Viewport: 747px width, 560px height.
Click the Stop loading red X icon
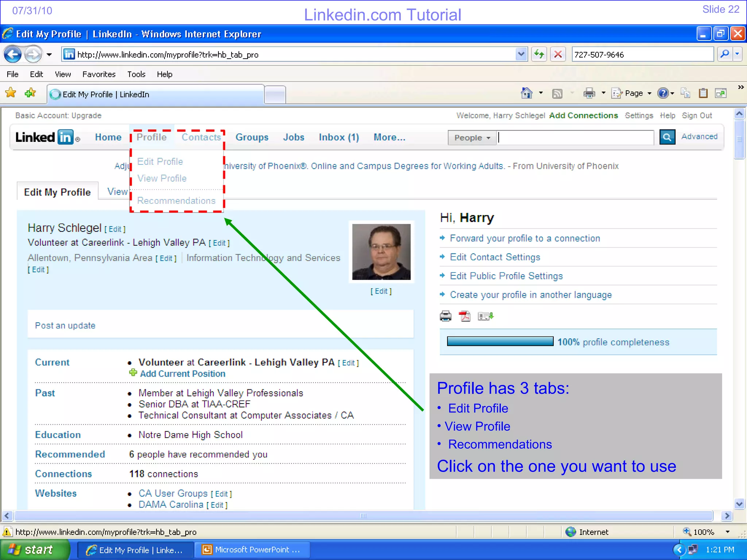(x=558, y=55)
